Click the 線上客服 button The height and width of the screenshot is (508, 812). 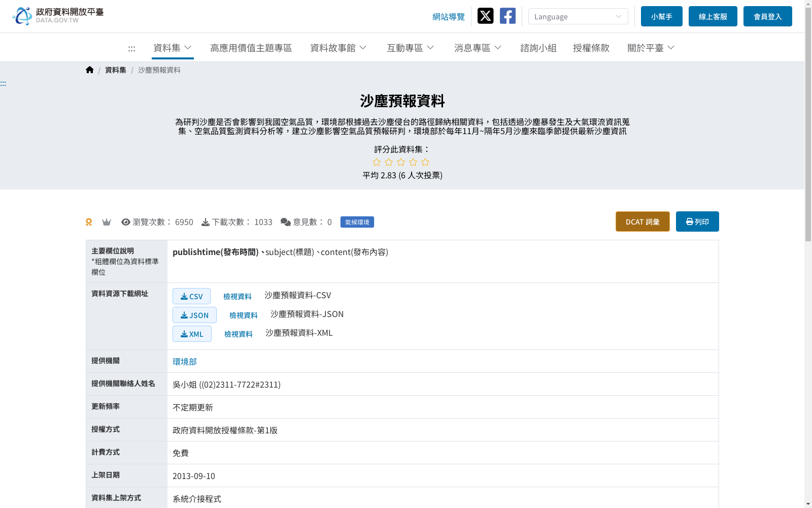[713, 16]
